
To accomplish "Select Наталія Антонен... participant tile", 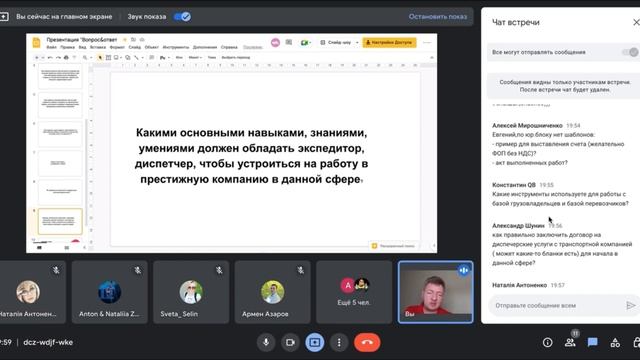I will [32, 292].
